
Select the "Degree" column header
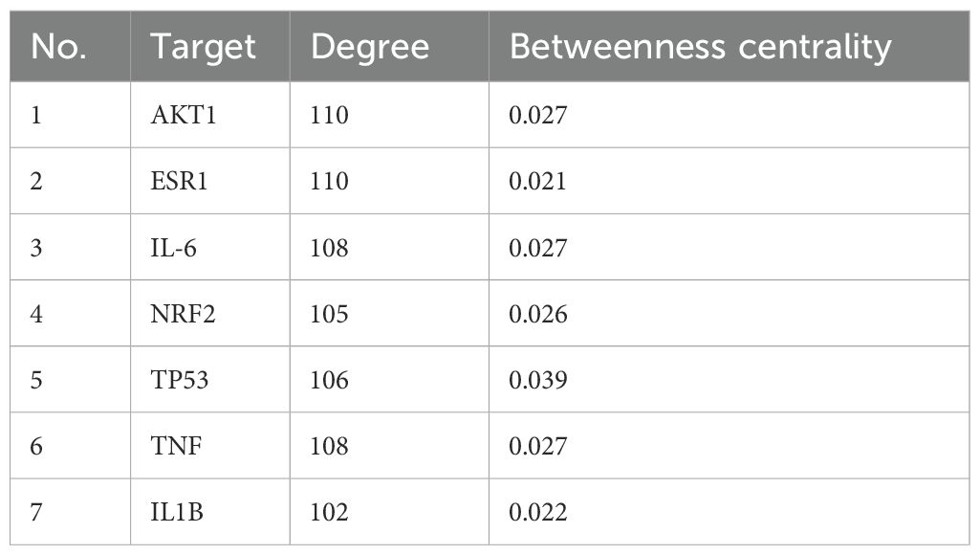pyautogui.click(x=370, y=47)
